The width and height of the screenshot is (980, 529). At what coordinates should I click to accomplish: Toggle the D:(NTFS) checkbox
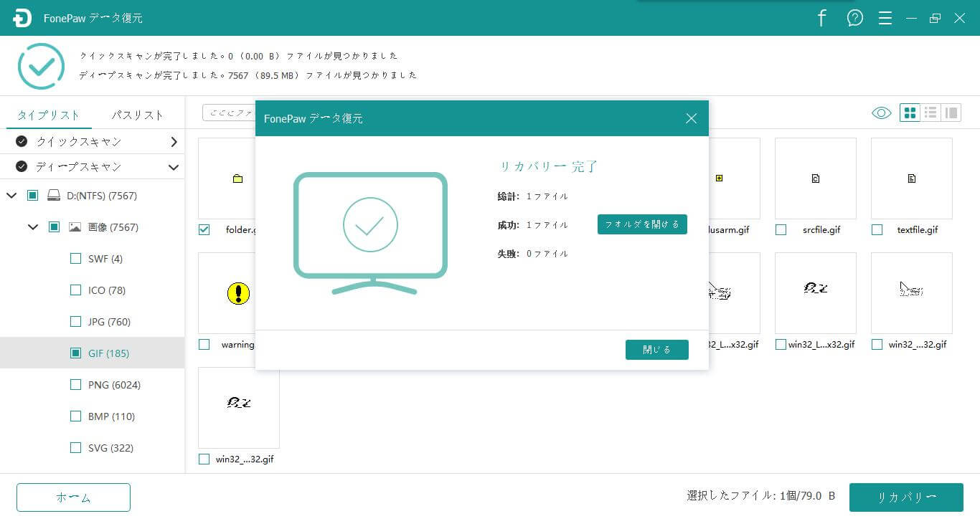tap(32, 196)
